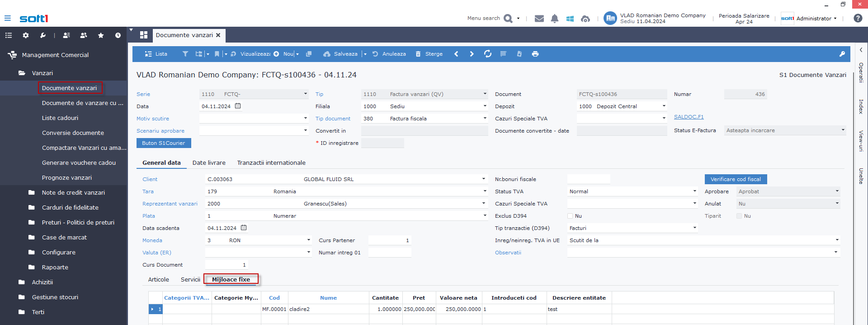Go to the previous record with left arrow
This screenshot has width=868, height=325.
[456, 54]
